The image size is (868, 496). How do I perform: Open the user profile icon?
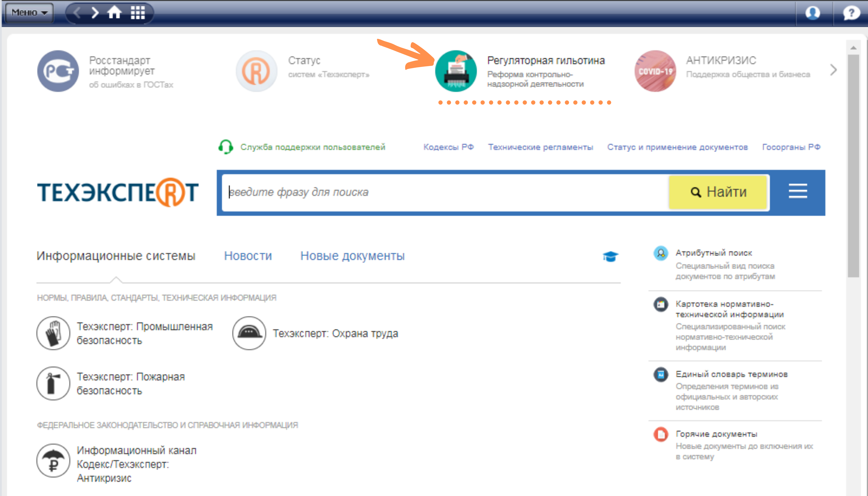tap(813, 13)
